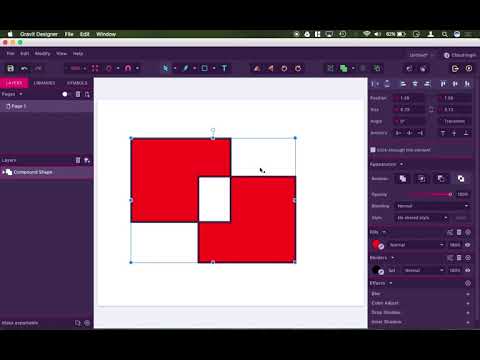Click the Transform button
The width and height of the screenshot is (480, 360).
coord(454,121)
